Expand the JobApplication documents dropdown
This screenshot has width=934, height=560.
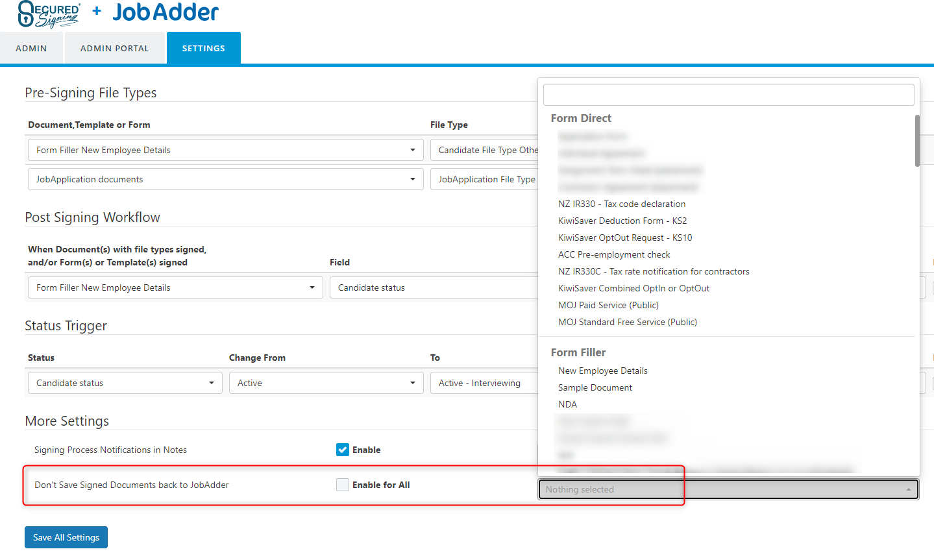[x=225, y=179]
